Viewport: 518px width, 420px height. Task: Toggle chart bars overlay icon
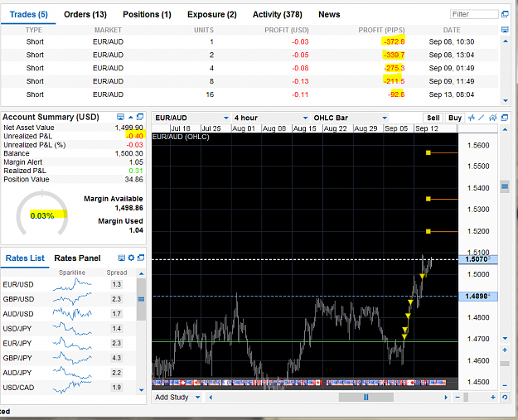coord(472,118)
